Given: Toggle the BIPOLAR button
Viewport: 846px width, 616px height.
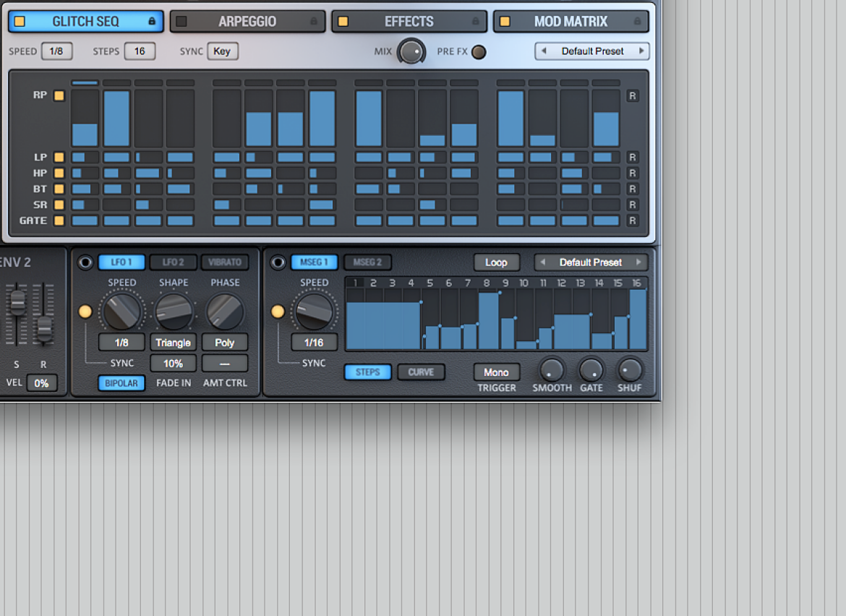Looking at the screenshot, I should [121, 383].
